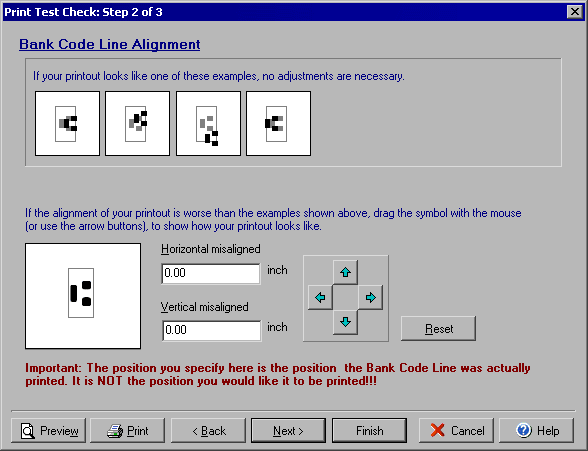Open Help for this dialog

point(537,431)
